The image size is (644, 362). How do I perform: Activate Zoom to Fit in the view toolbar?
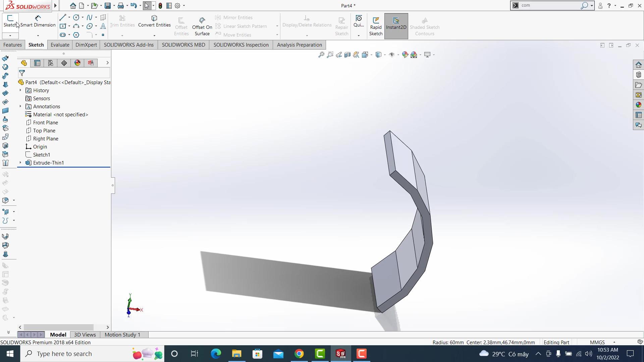[x=321, y=54]
